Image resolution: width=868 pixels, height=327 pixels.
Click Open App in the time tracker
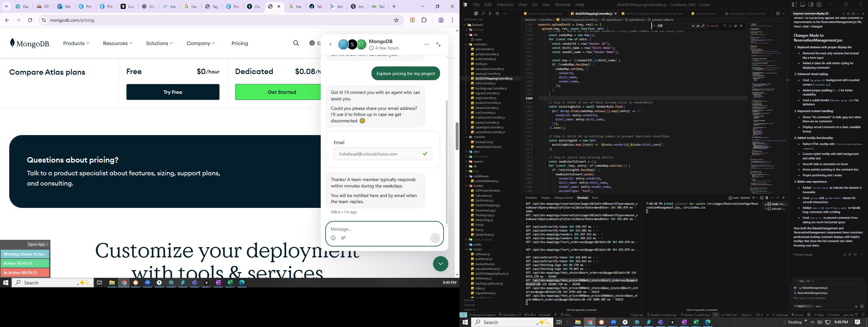38,244
